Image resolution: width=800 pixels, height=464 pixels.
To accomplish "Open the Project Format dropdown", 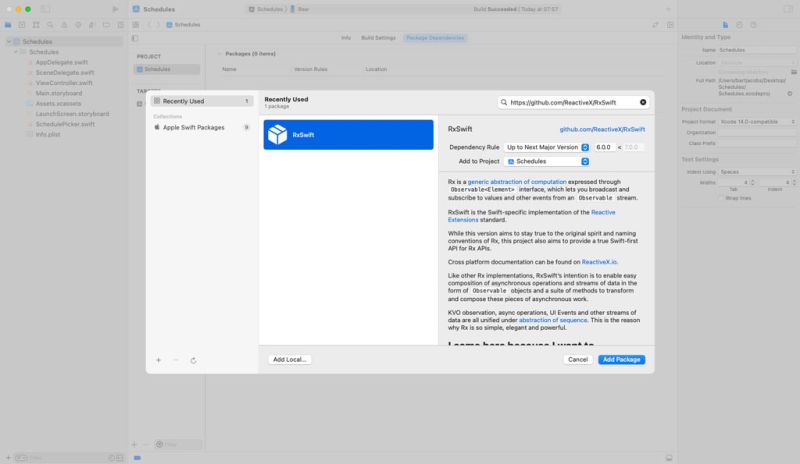I will [757, 121].
